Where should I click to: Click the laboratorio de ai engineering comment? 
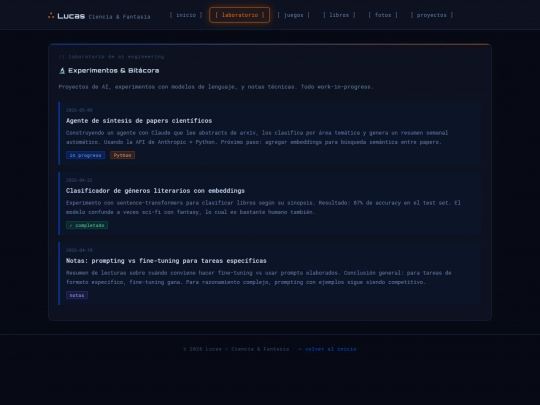click(x=111, y=56)
